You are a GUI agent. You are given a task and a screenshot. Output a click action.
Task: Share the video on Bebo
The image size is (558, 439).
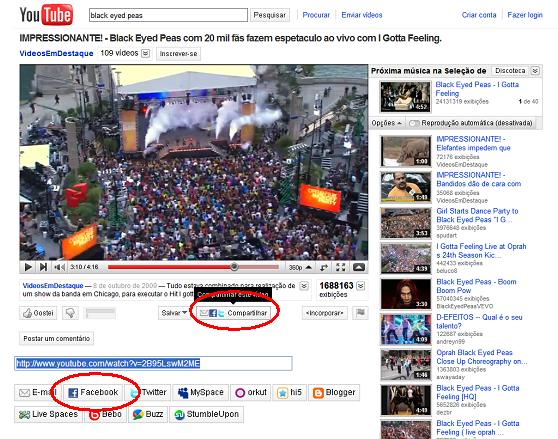pyautogui.click(x=105, y=414)
